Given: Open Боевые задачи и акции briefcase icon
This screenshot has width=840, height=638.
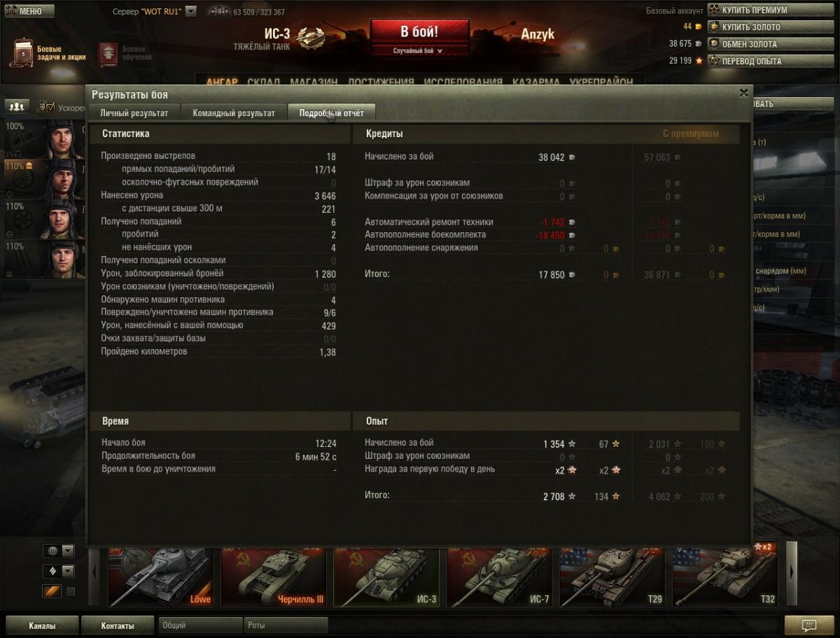Looking at the screenshot, I should click(22, 53).
